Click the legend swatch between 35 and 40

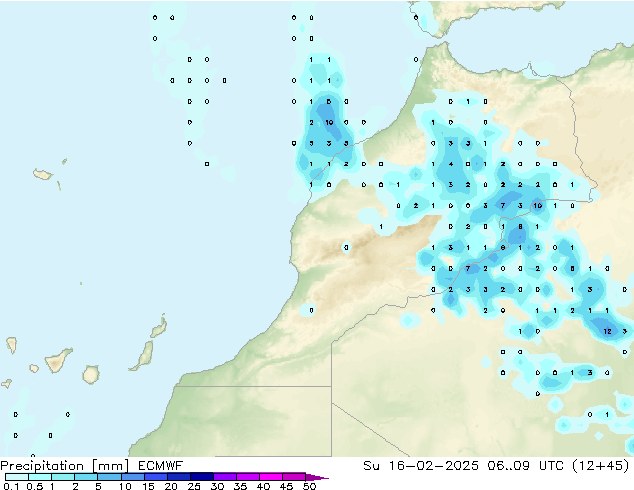(x=247, y=477)
